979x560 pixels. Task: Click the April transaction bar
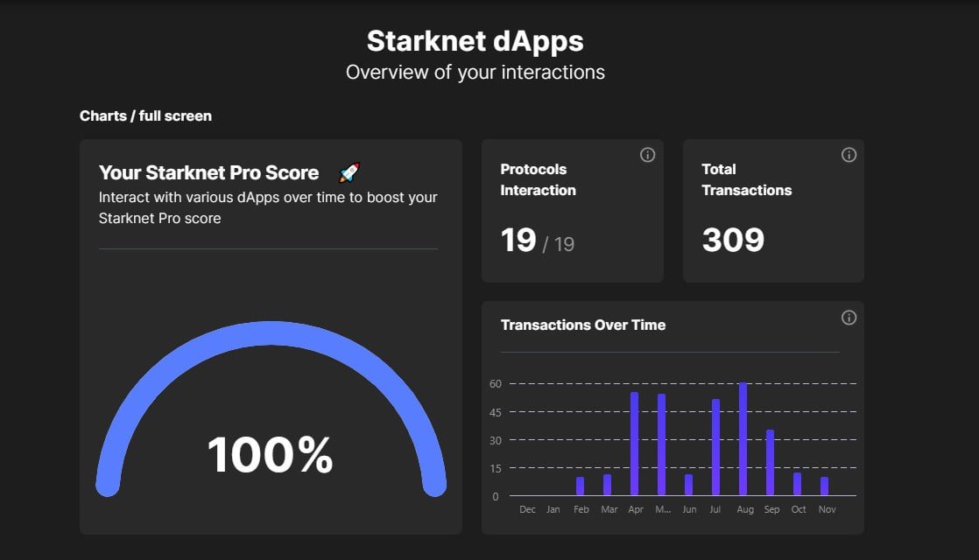tap(634, 442)
